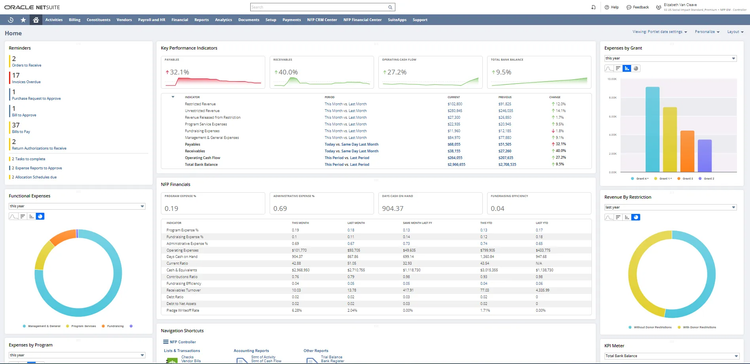Toggle the orange legend entry under Expenses by Grant
The height and width of the screenshot is (364, 750).
[685, 178]
